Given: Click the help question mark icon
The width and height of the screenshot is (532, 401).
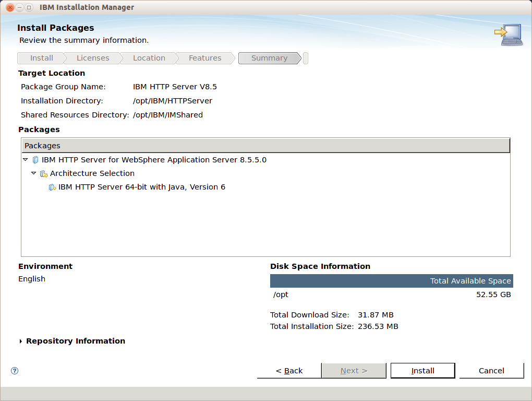Looking at the screenshot, I should point(15,371).
